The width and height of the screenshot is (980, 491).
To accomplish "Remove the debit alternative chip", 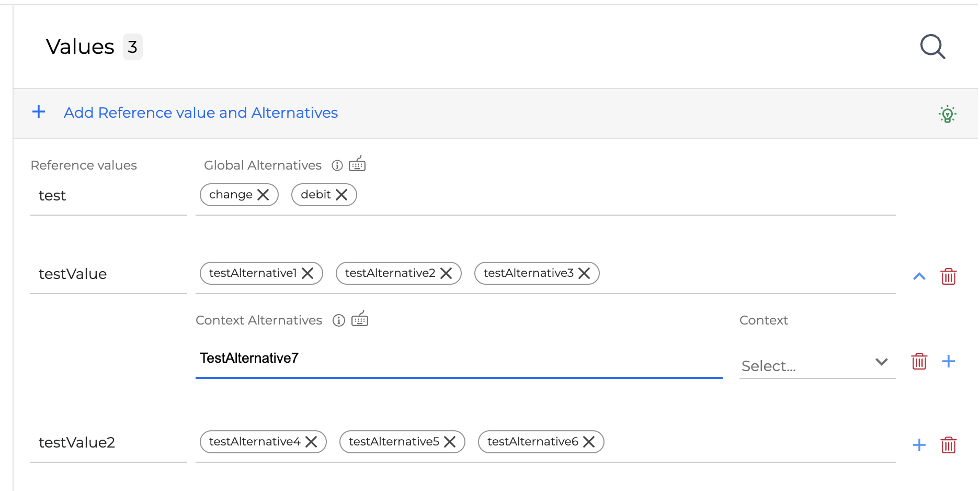I will (342, 195).
